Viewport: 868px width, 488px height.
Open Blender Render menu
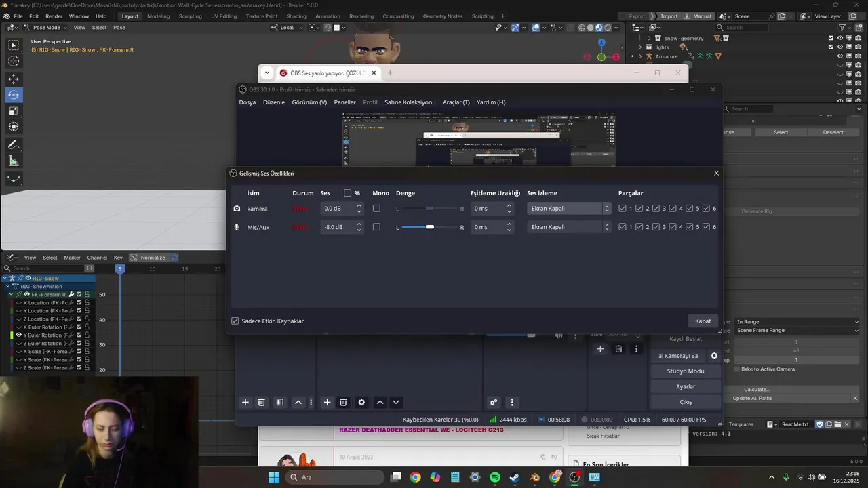coord(54,16)
